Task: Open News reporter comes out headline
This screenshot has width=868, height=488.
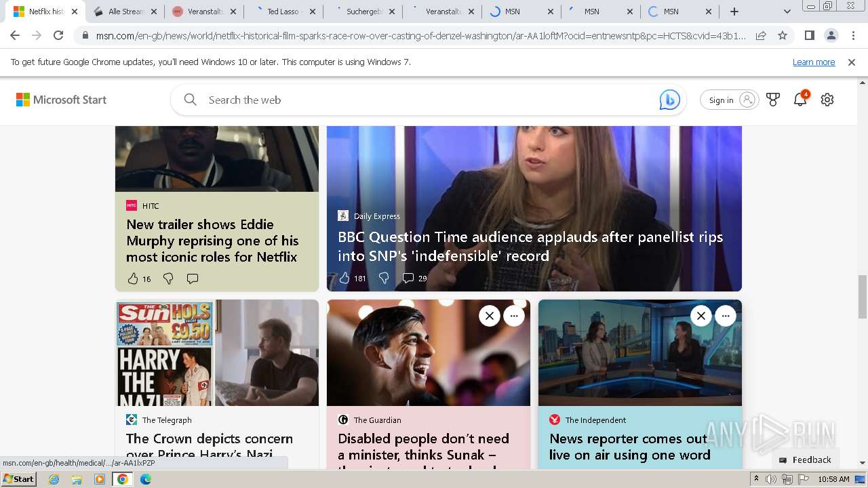Action: 629,447
